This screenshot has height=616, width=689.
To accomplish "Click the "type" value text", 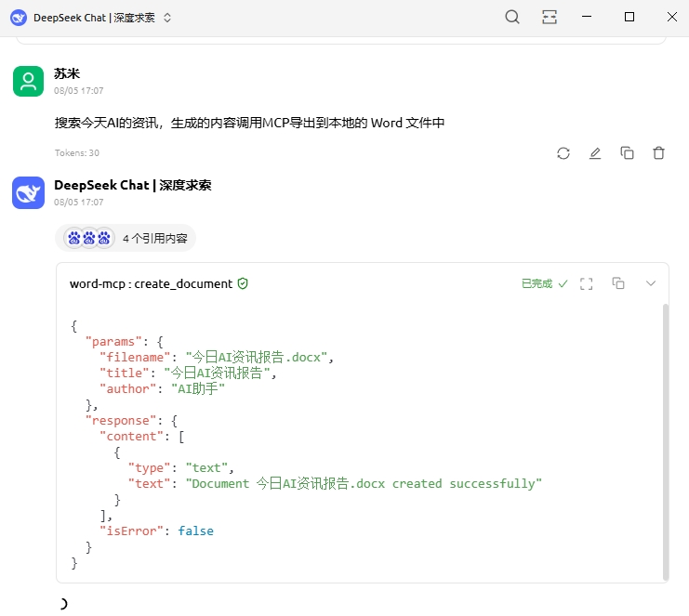I will 206,467.
